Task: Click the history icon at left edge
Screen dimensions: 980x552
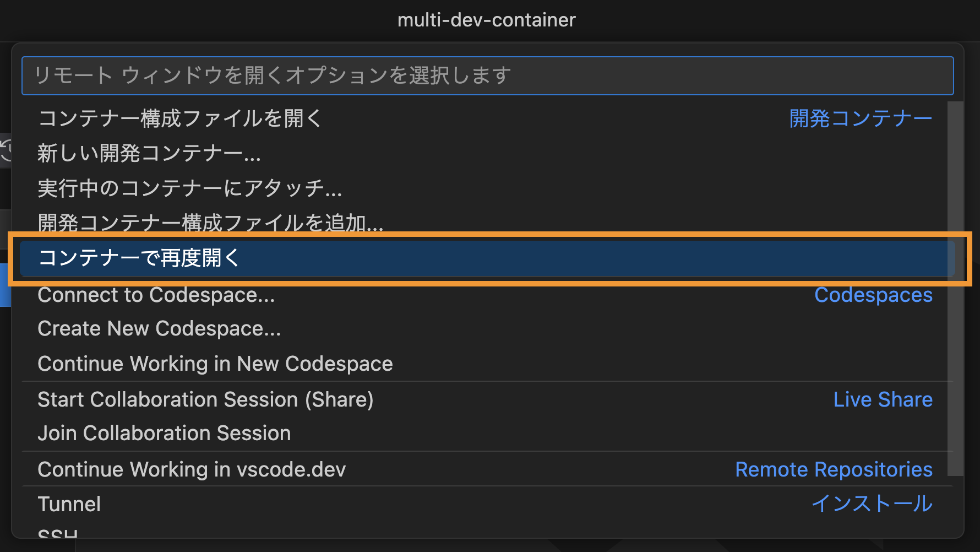Action: click(x=6, y=150)
